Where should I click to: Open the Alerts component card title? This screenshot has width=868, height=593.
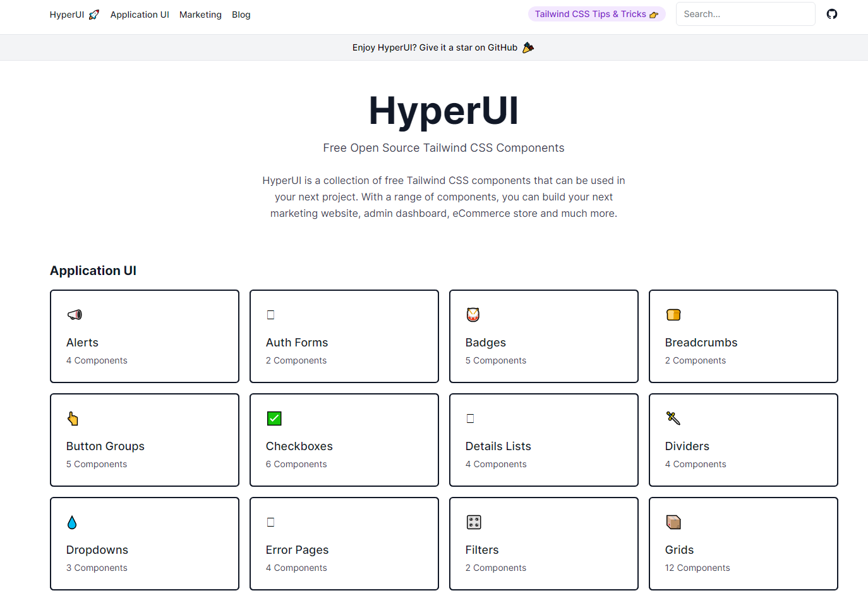point(82,343)
